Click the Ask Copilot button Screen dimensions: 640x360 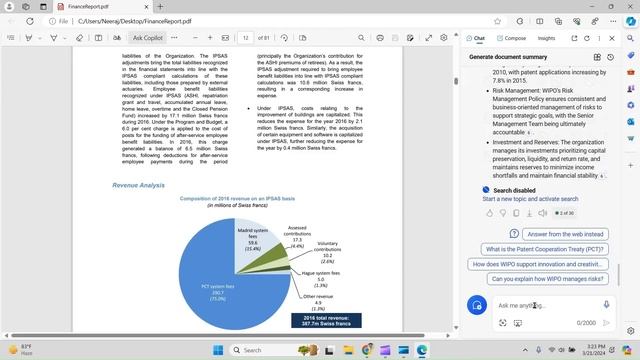point(147,38)
